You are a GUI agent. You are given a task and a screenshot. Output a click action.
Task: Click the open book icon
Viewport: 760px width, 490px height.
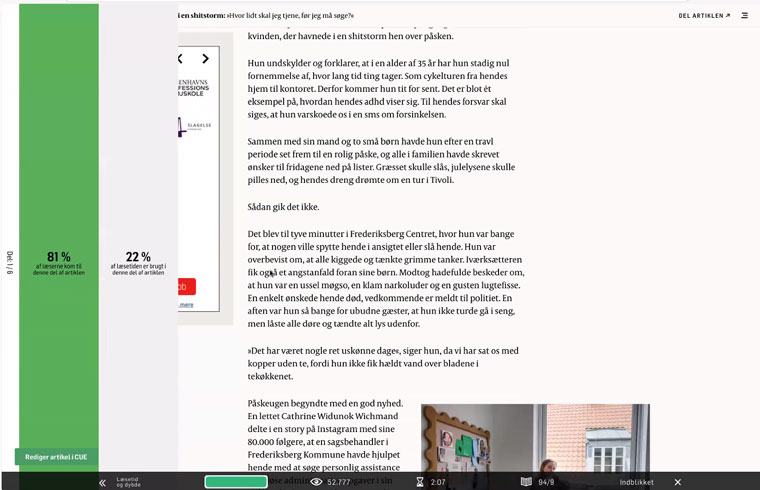526,482
